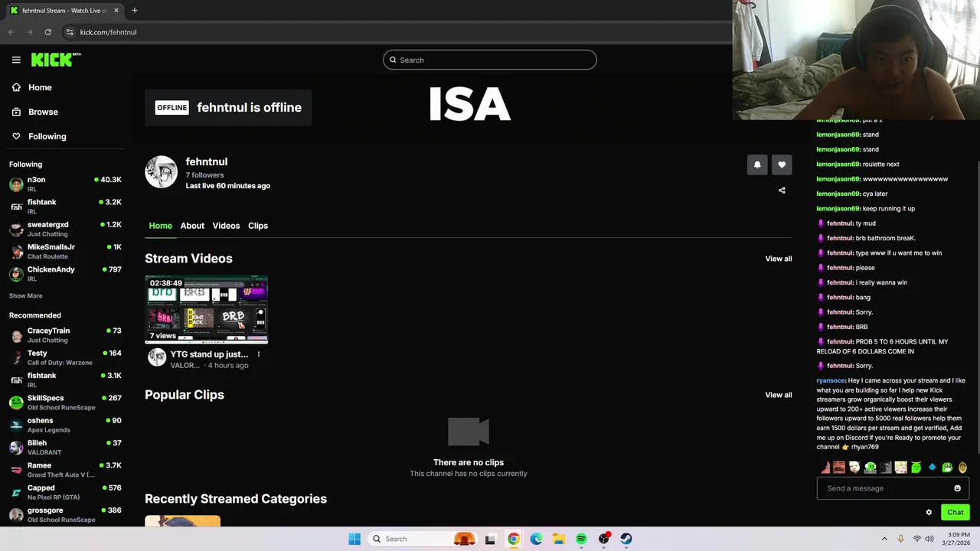Screen dimensions: 980x551
Task: Toggle notification bell for fehntnul
Action: click(x=757, y=165)
